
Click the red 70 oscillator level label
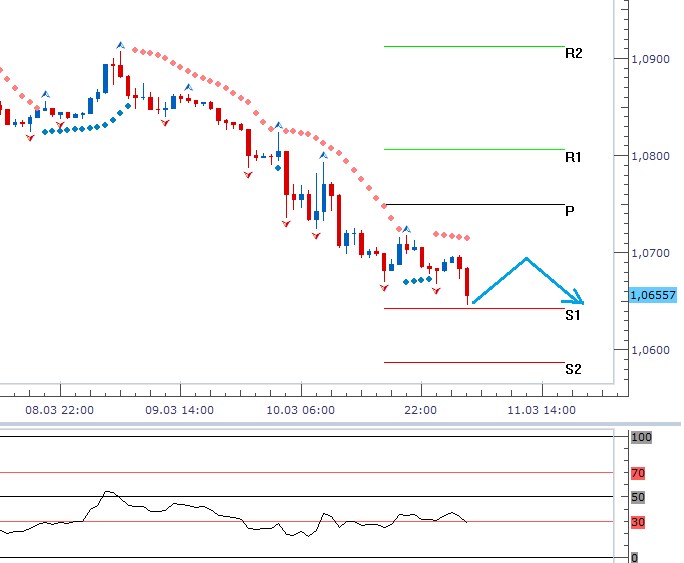pyautogui.click(x=638, y=473)
